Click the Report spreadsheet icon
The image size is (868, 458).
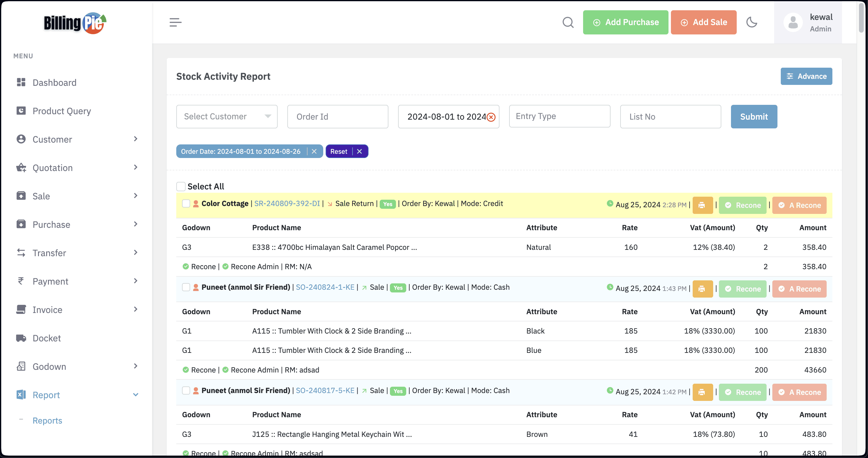click(21, 395)
